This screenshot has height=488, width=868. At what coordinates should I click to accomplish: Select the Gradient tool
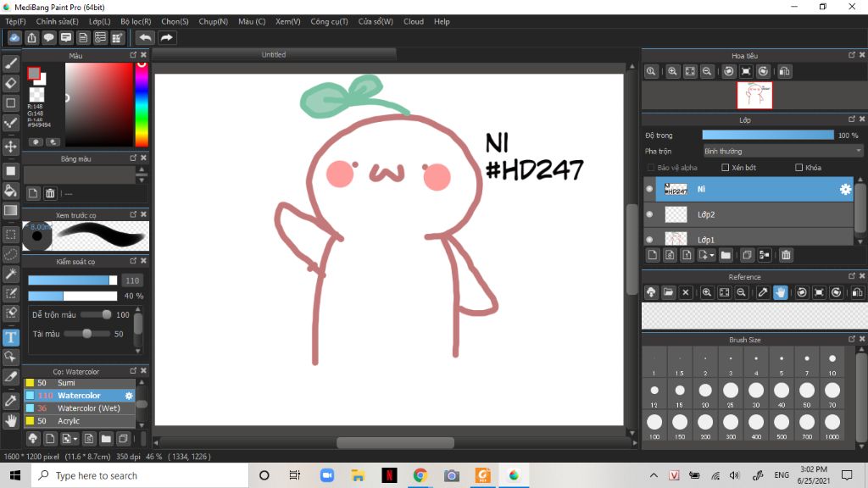click(x=10, y=210)
